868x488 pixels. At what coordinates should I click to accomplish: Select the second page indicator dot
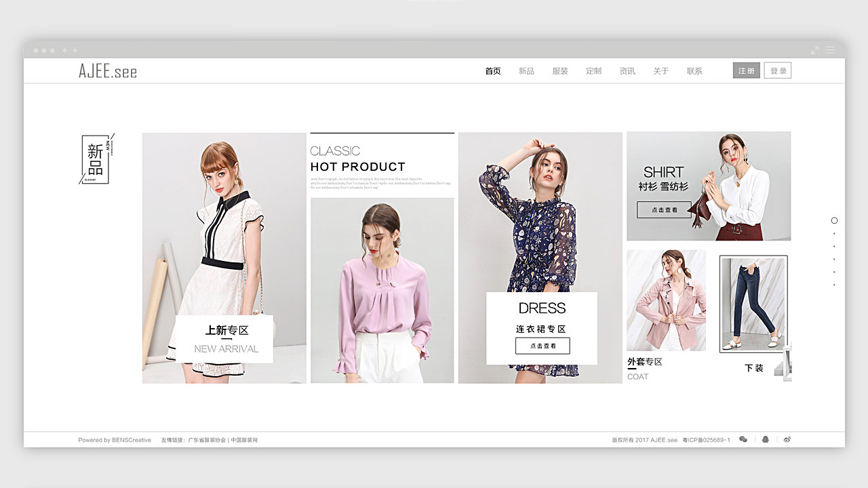pos(834,234)
